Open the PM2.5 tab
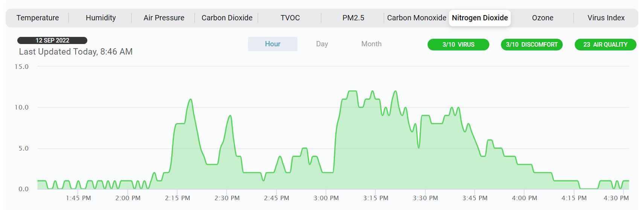644x210 pixels. 353,18
